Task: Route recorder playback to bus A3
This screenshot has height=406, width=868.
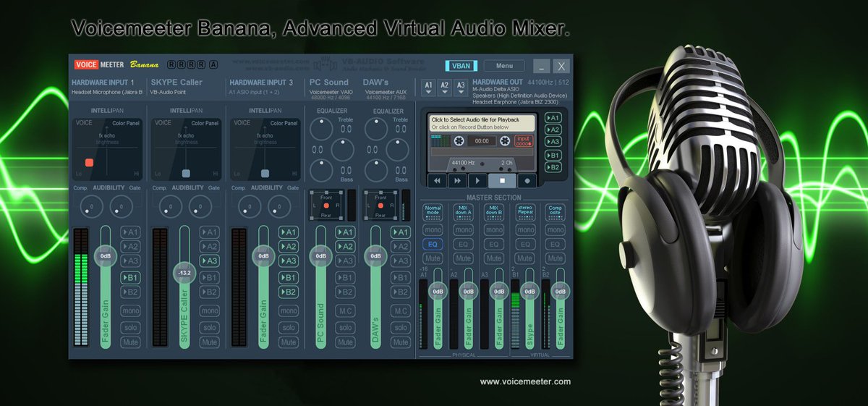Action: click(553, 143)
